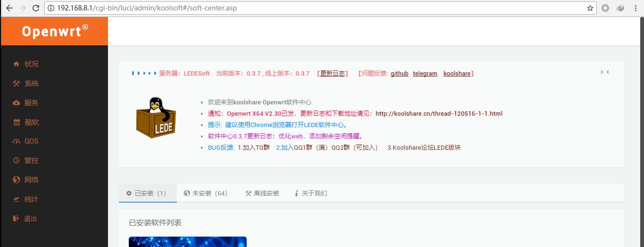Screen dimensions: 644x247
Task: Click the gauge icon beside QOS
Action: point(17,141)
